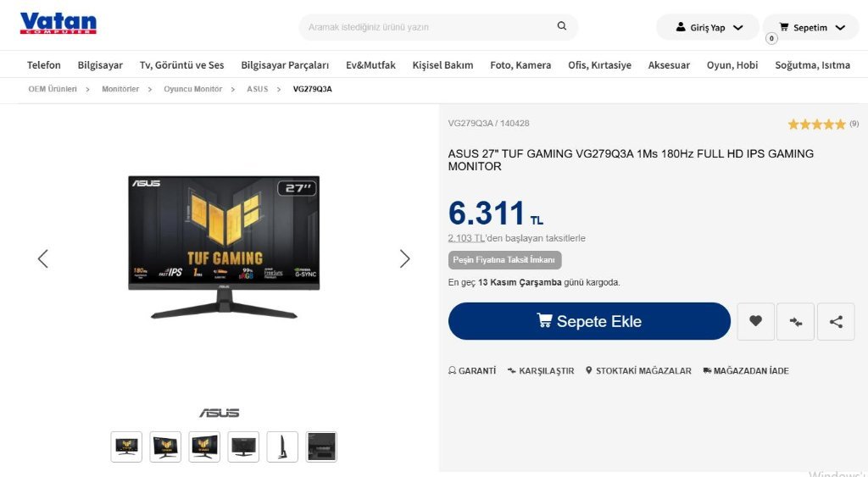Click the five-star rating

point(816,124)
